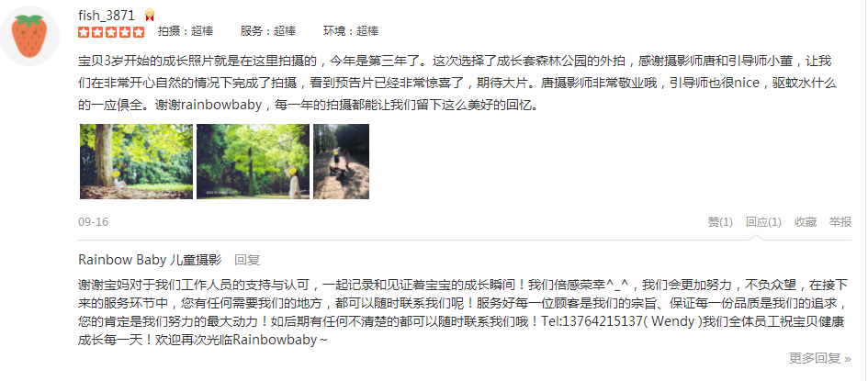Click the 拍摄：超棒 rating label

click(x=186, y=31)
